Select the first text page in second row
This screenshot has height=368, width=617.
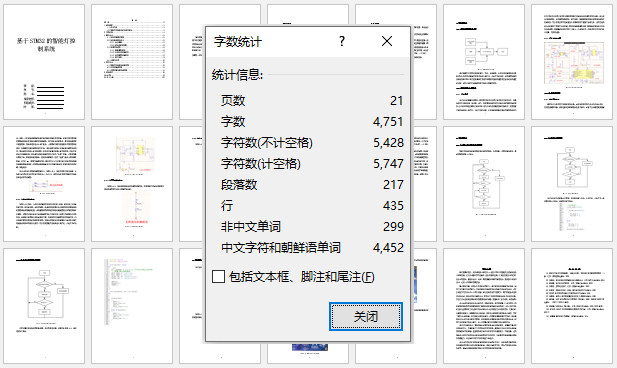click(44, 184)
